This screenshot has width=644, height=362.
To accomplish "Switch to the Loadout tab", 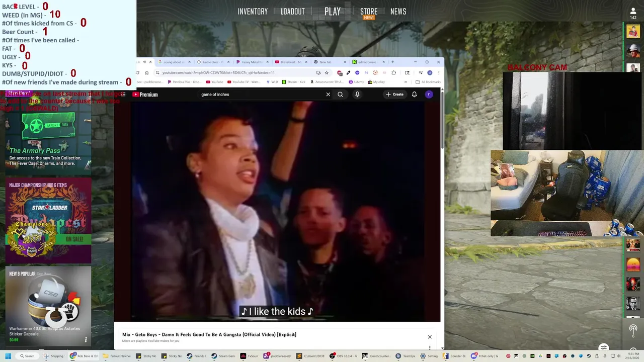I will [292, 11].
